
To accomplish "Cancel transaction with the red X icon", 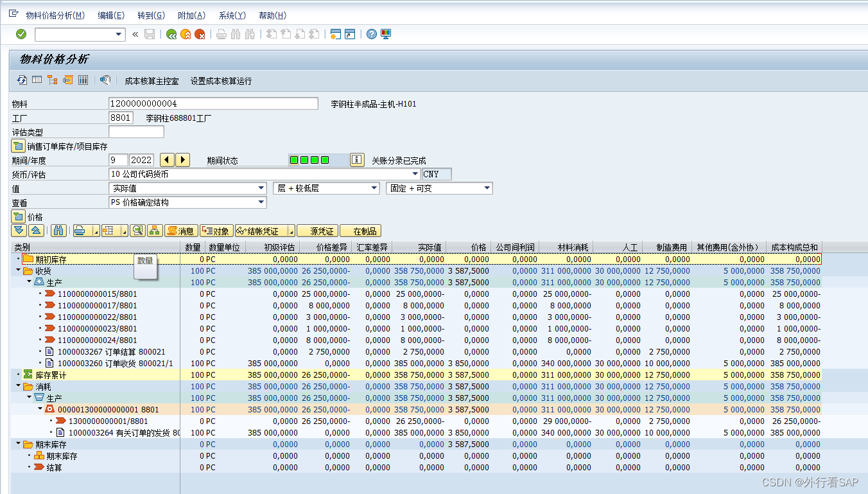I will [198, 34].
